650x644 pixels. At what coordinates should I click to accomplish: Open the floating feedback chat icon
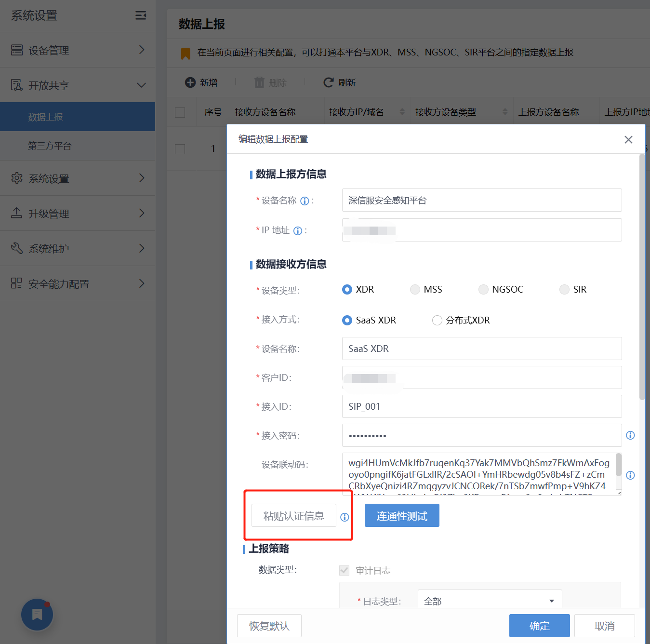pyautogui.click(x=37, y=614)
